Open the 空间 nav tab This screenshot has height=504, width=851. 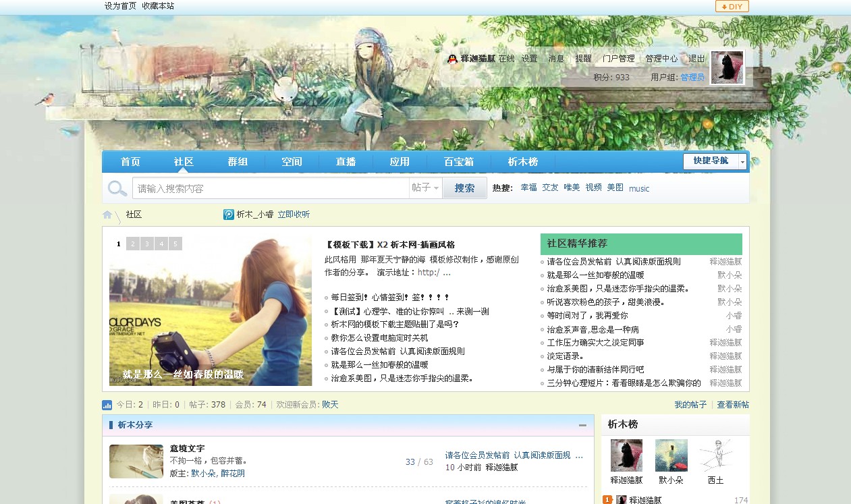tap(292, 162)
